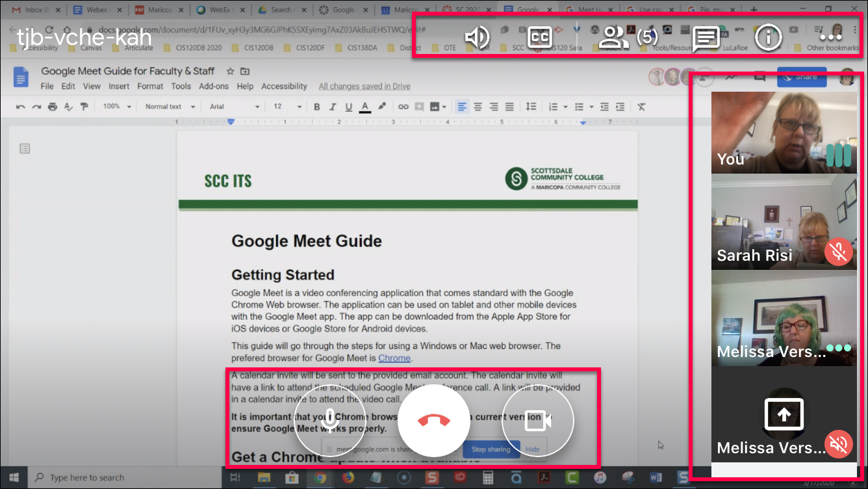Open the participants list showing (5)

click(x=628, y=38)
